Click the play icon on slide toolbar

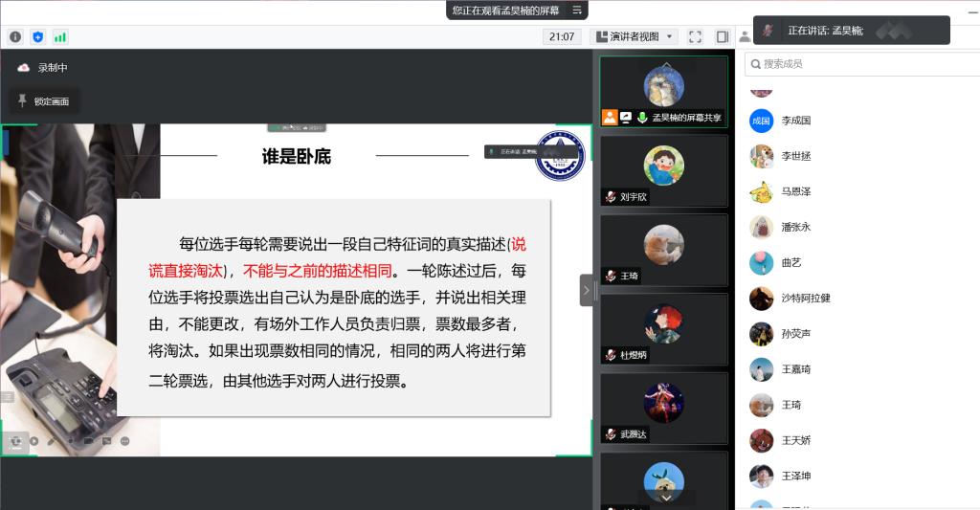tap(33, 441)
